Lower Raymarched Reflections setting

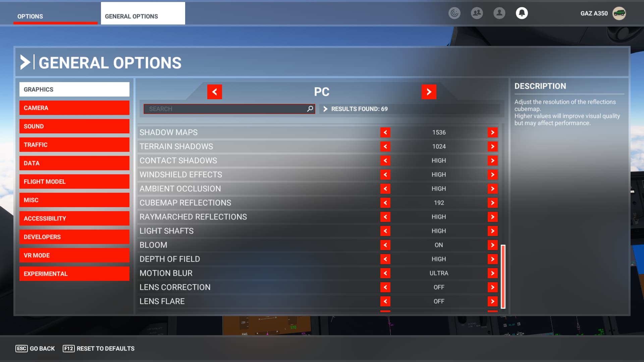(x=385, y=217)
